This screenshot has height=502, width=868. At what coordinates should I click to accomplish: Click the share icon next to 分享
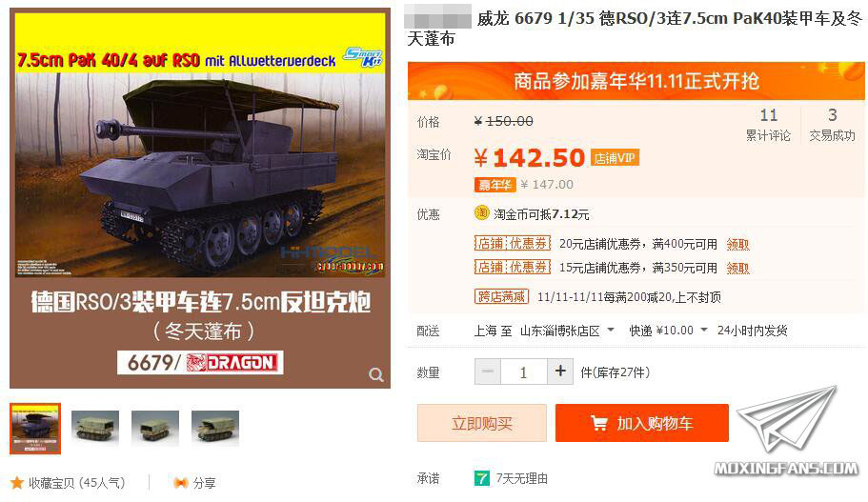click(x=180, y=483)
